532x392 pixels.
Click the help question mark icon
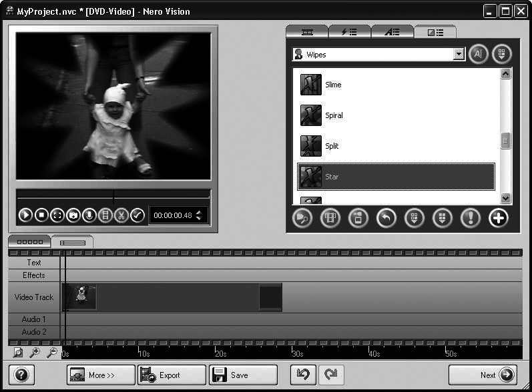pos(21,375)
